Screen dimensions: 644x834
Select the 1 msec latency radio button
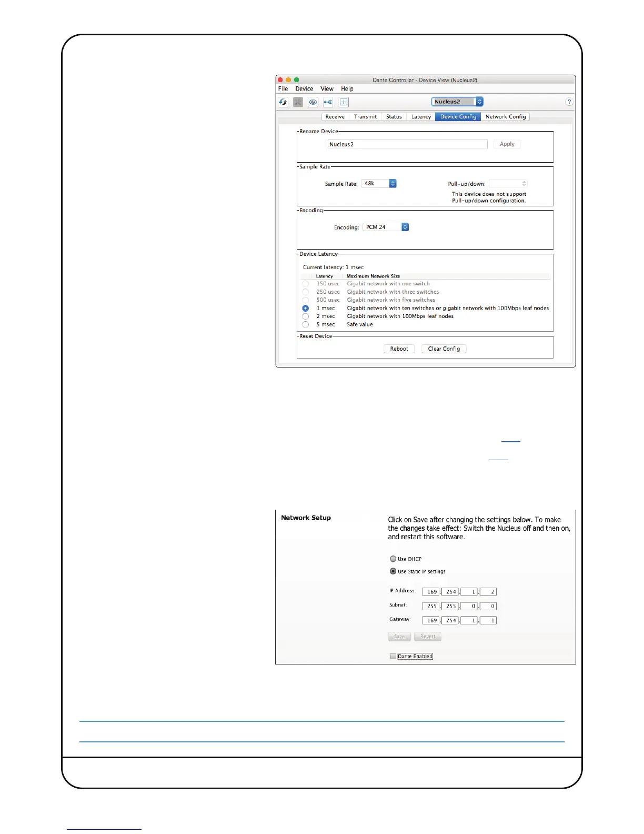[306, 308]
